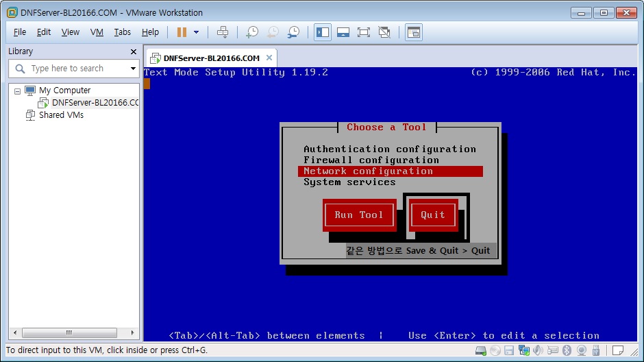This screenshot has height=362, width=644.
Task: Click the network adapter status icon
Action: tap(523, 350)
